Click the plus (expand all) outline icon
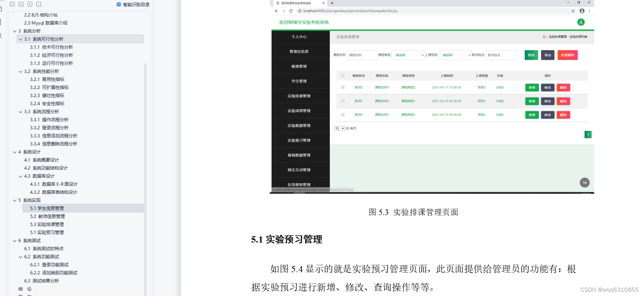The width and height of the screenshot is (644, 296). pos(30,4)
